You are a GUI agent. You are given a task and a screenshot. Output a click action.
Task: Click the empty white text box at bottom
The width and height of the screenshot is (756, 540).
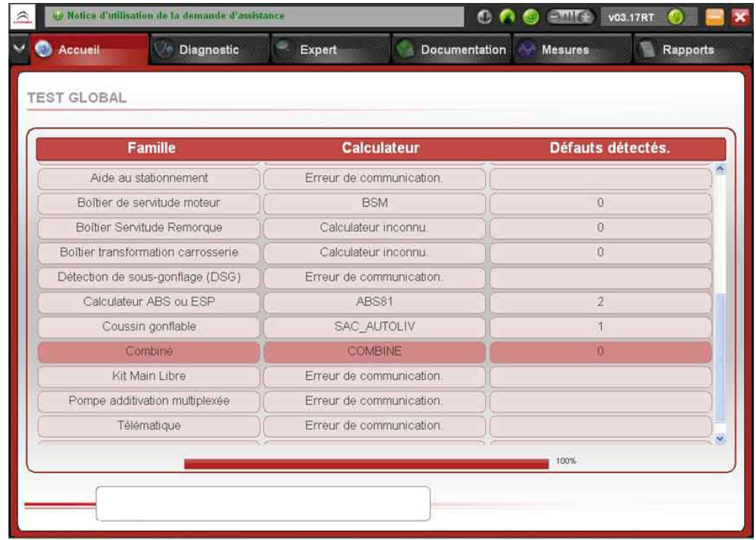[263, 504]
